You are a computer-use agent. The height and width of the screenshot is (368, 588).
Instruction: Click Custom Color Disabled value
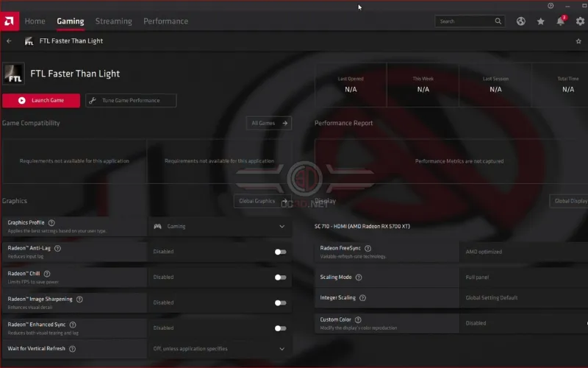click(476, 323)
